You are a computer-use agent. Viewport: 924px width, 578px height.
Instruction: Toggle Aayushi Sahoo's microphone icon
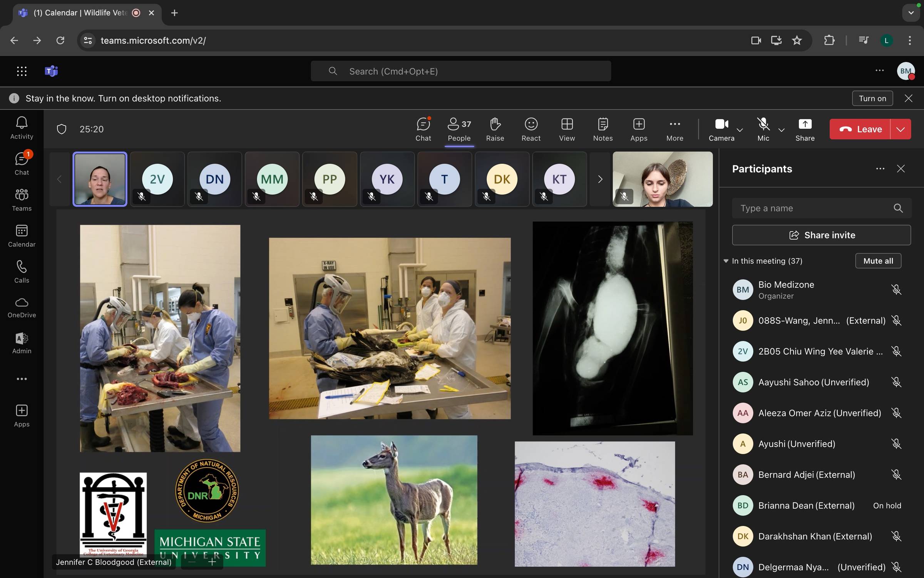pos(896,382)
